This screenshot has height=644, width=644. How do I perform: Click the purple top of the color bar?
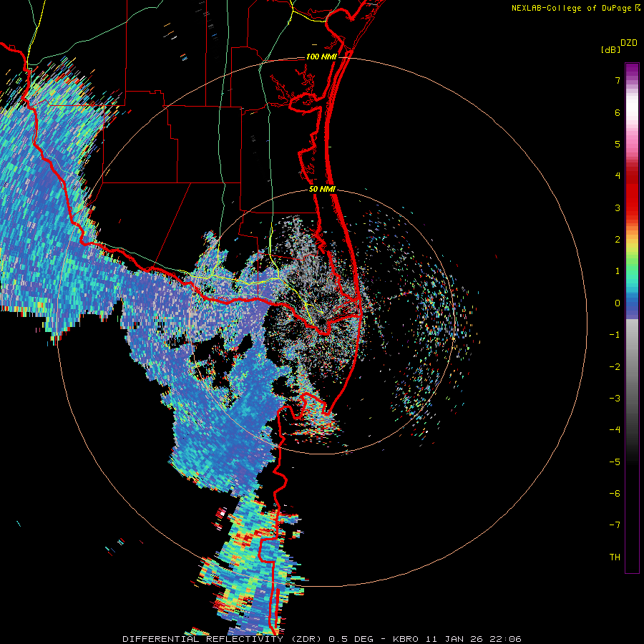click(x=632, y=71)
